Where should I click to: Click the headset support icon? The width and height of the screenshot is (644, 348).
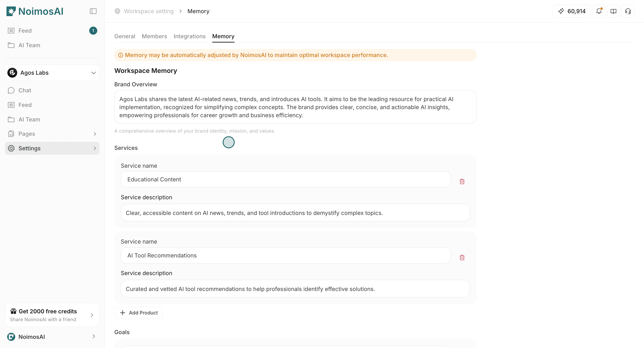coord(628,11)
